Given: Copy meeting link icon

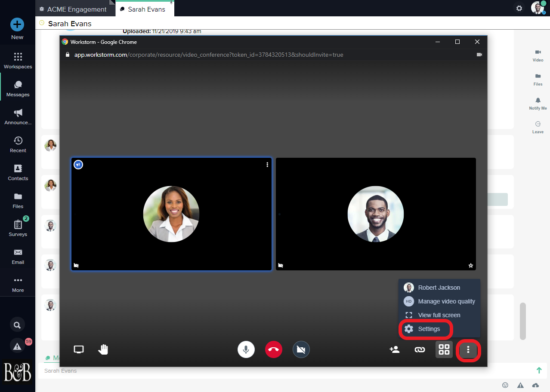Looking at the screenshot, I should pos(420,349).
